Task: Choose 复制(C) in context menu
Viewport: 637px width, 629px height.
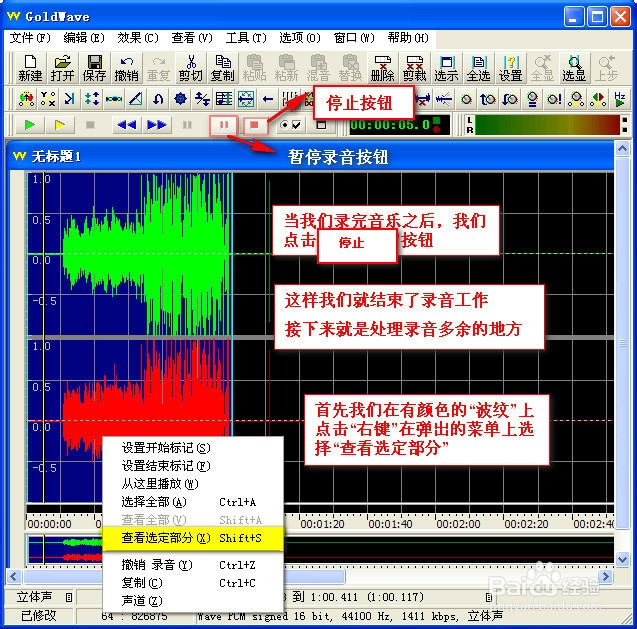Action: [x=193, y=583]
